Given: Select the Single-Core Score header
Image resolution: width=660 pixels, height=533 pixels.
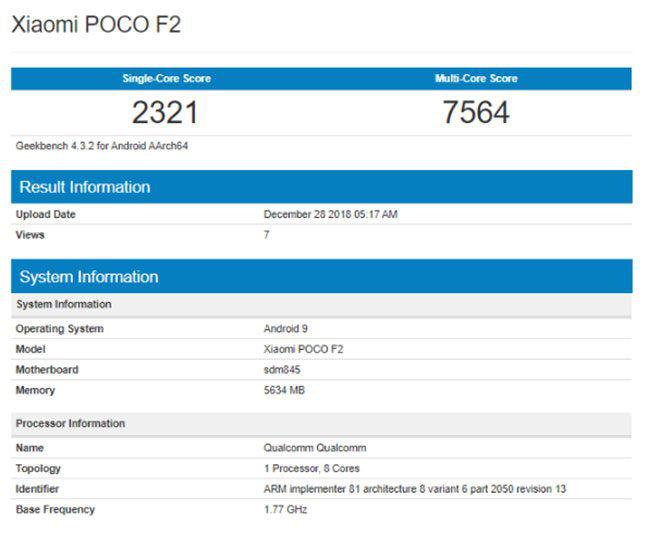Looking at the screenshot, I should click(167, 78).
